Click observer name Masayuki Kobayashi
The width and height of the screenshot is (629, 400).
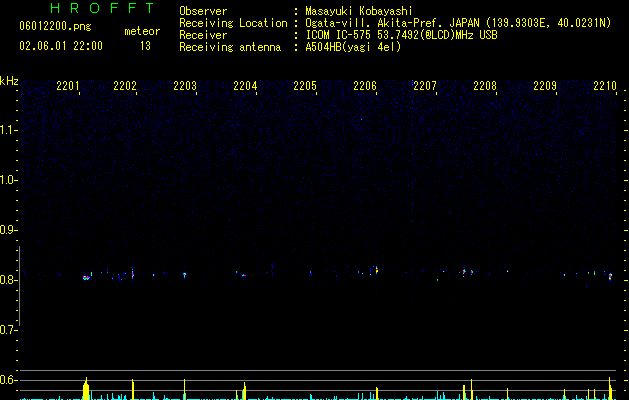pyautogui.click(x=358, y=11)
